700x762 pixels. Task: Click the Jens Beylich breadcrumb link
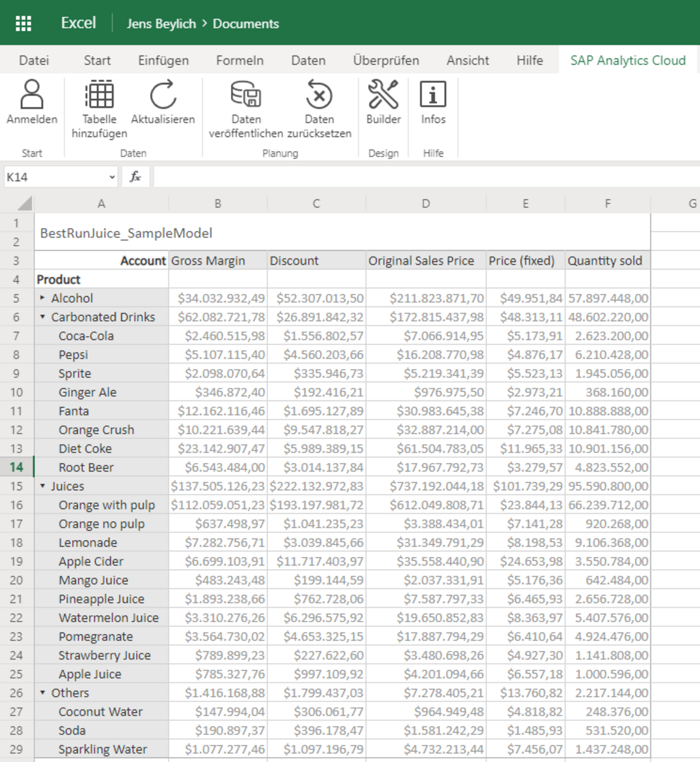[161, 23]
